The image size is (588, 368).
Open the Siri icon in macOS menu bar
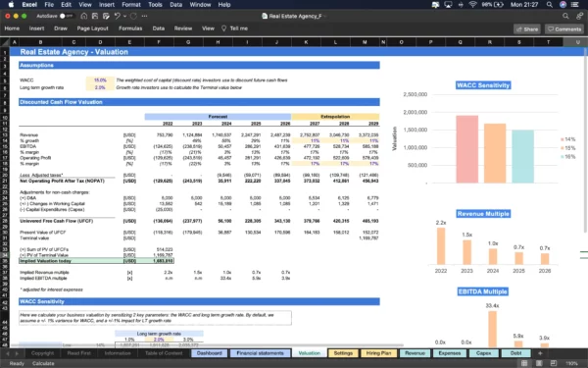point(563,5)
